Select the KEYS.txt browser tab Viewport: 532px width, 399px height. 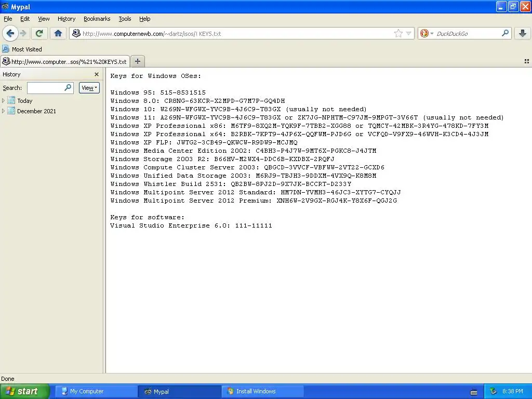[x=65, y=61]
